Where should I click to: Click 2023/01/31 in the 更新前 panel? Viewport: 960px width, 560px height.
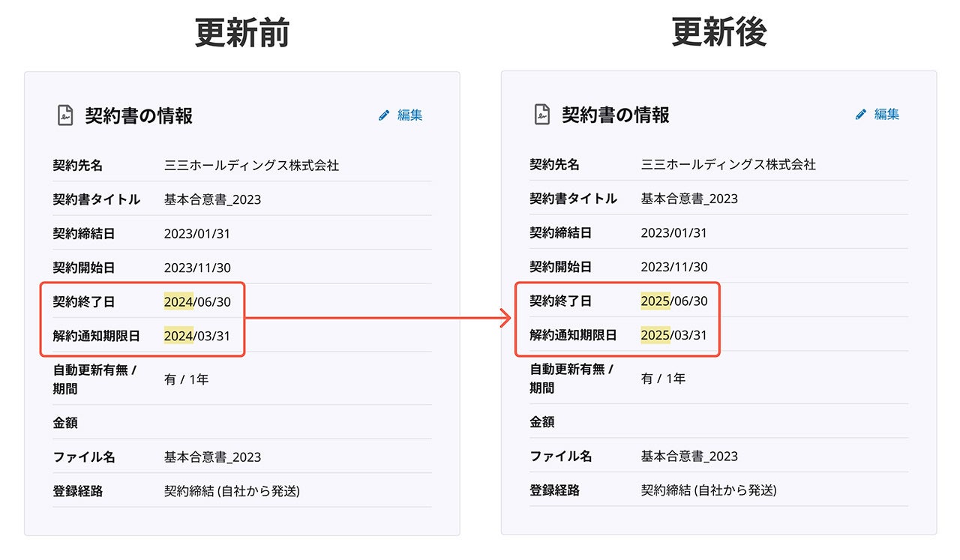[197, 233]
